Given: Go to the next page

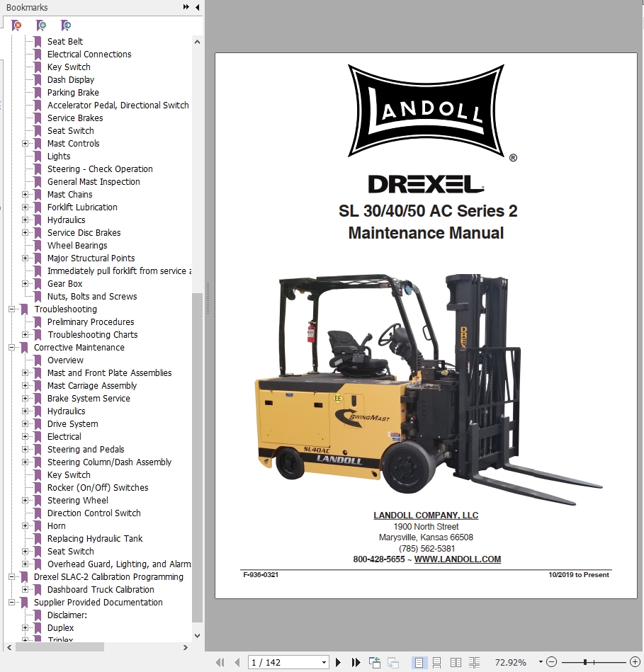Looking at the screenshot, I should [338, 663].
